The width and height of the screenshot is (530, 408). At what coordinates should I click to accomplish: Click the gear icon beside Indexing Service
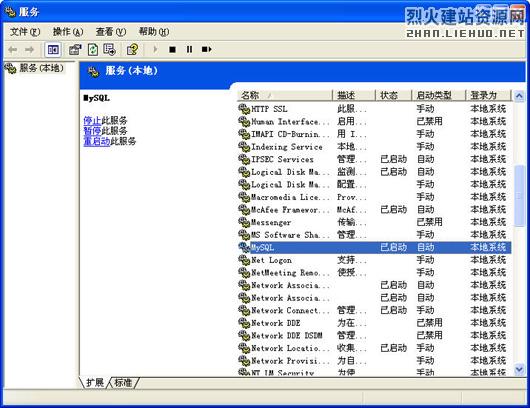click(244, 147)
